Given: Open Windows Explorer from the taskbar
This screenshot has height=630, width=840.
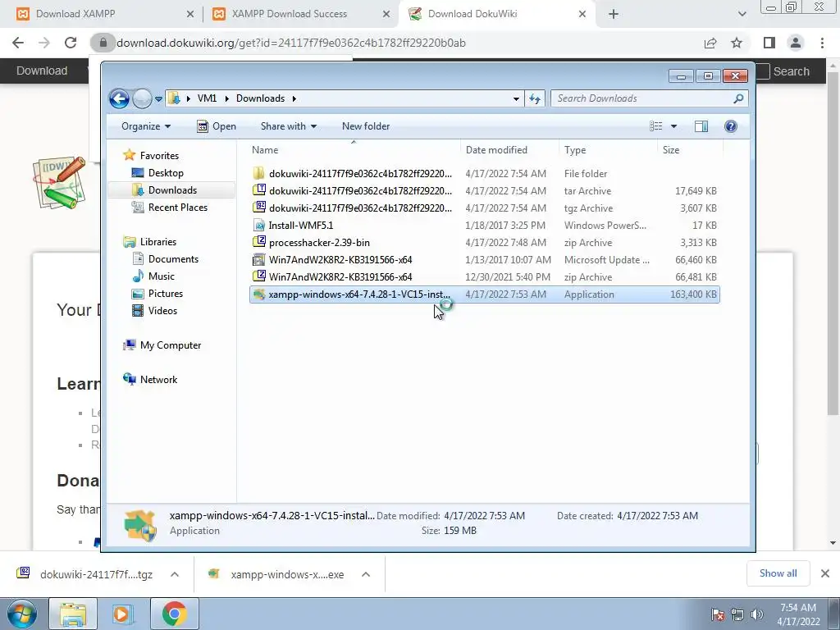Looking at the screenshot, I should coord(73,614).
